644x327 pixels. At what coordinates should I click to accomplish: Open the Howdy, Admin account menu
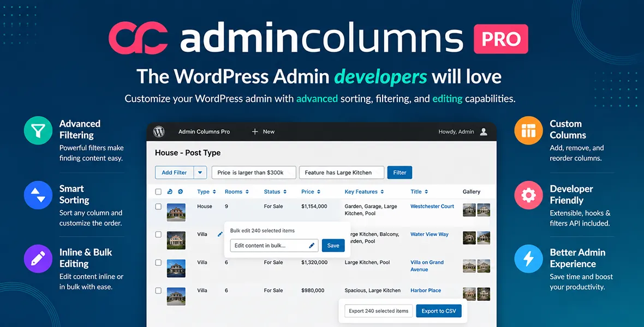(456, 132)
